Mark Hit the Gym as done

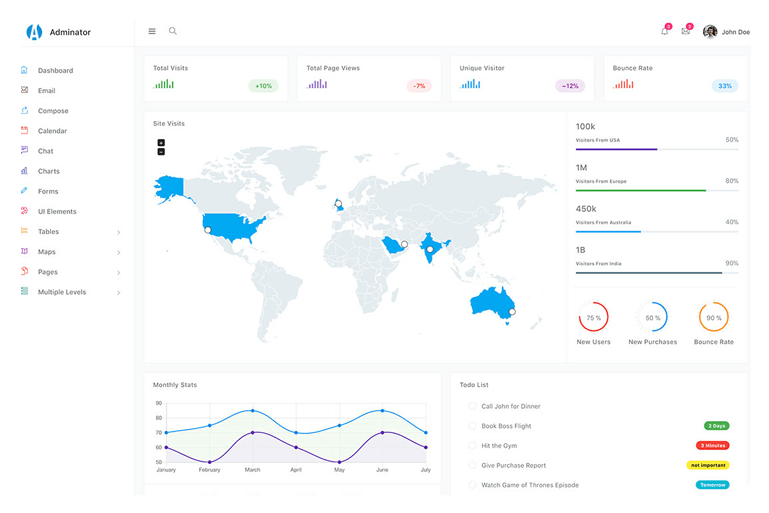[x=472, y=445]
